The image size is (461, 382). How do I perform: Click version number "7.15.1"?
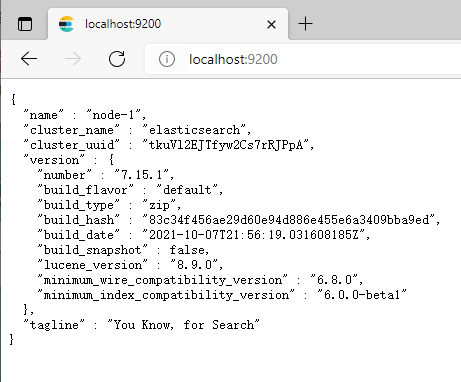142,175
